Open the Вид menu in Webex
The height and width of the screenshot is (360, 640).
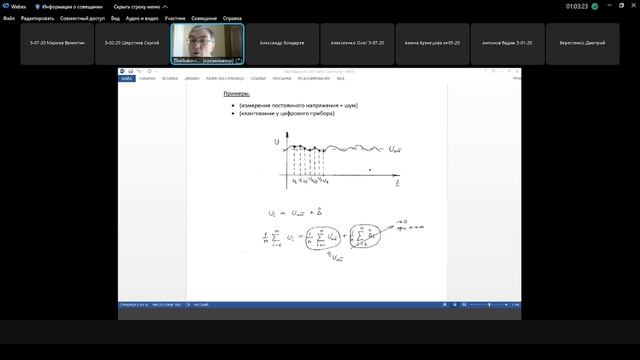click(116, 18)
